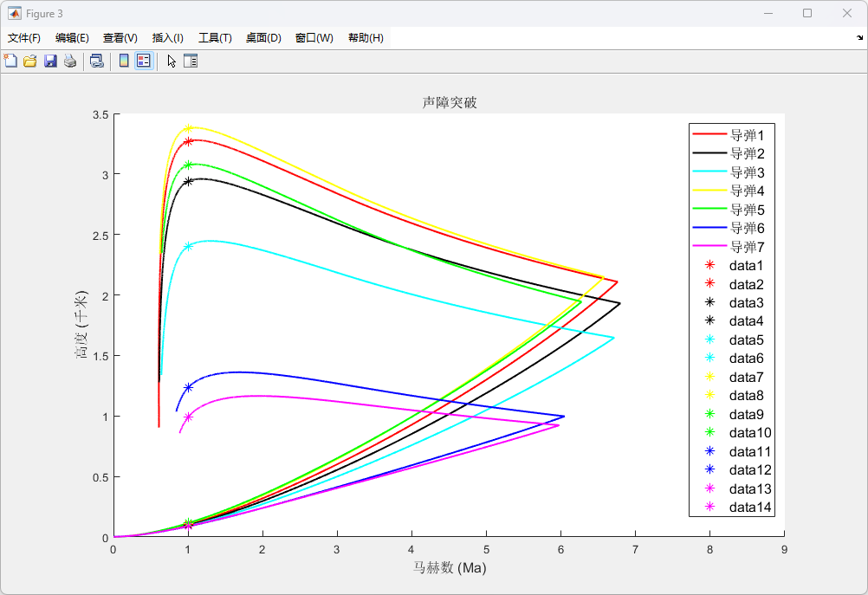Expand the 插入(I) menu

168,38
